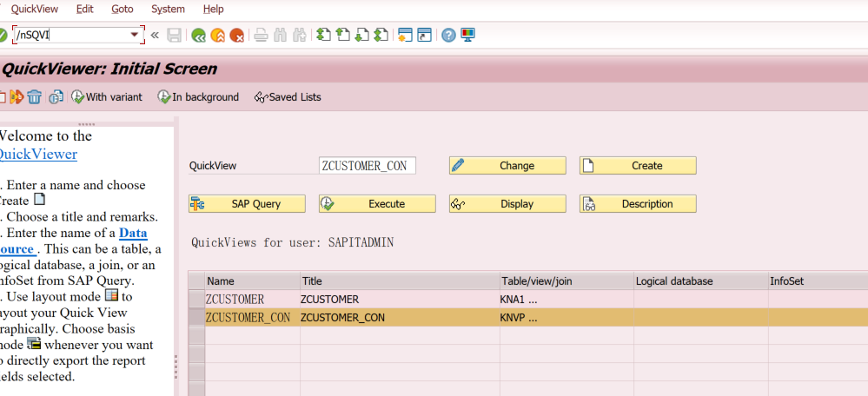Screen dimensions: 868x396
Task: Click the orange Exit icon
Action: coord(217,36)
